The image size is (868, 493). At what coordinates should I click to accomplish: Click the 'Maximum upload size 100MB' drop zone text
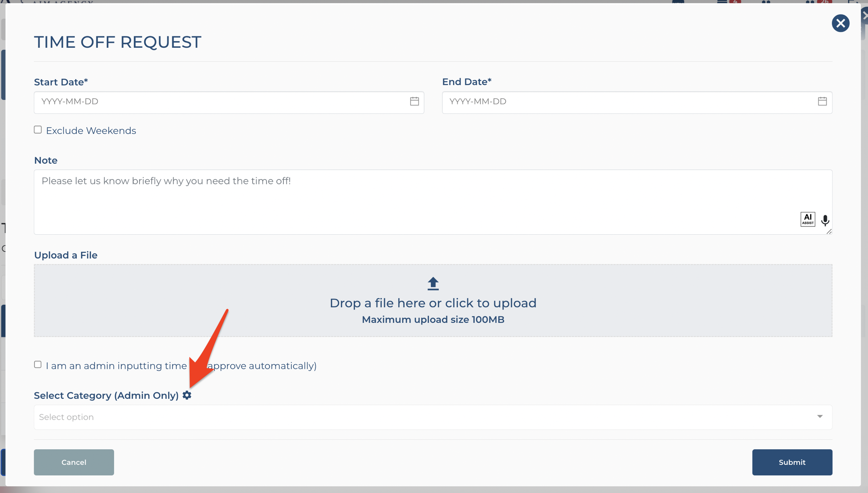coord(433,320)
